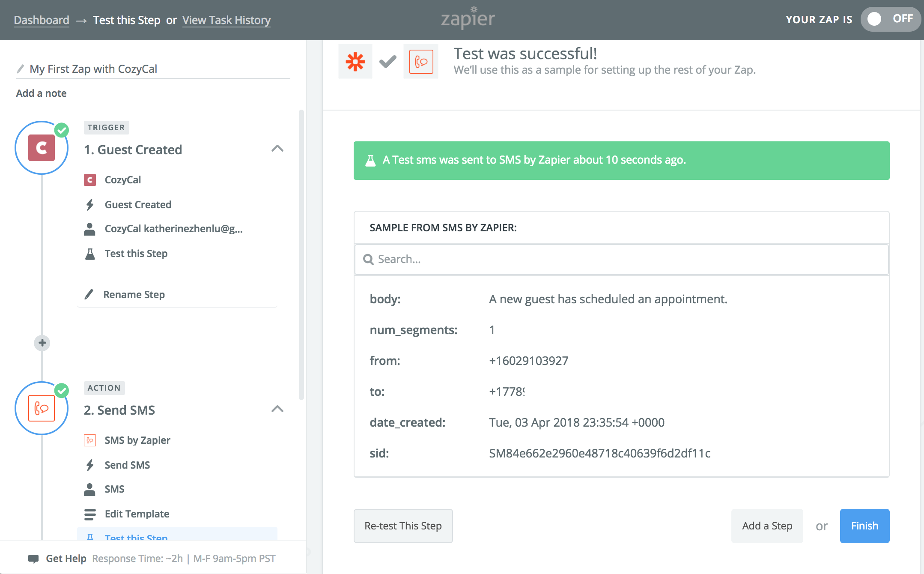Select Test this Step under trigger
Viewport: 924px width, 574px height.
[136, 254]
